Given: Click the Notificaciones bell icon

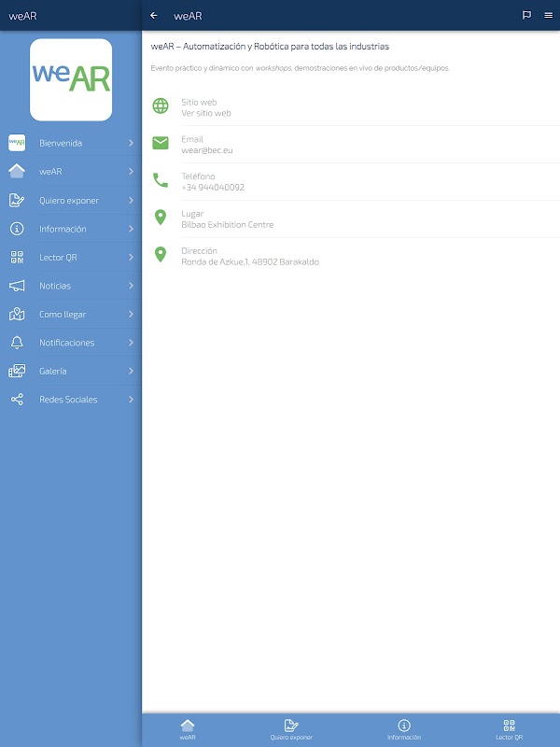Looking at the screenshot, I should 17,342.
